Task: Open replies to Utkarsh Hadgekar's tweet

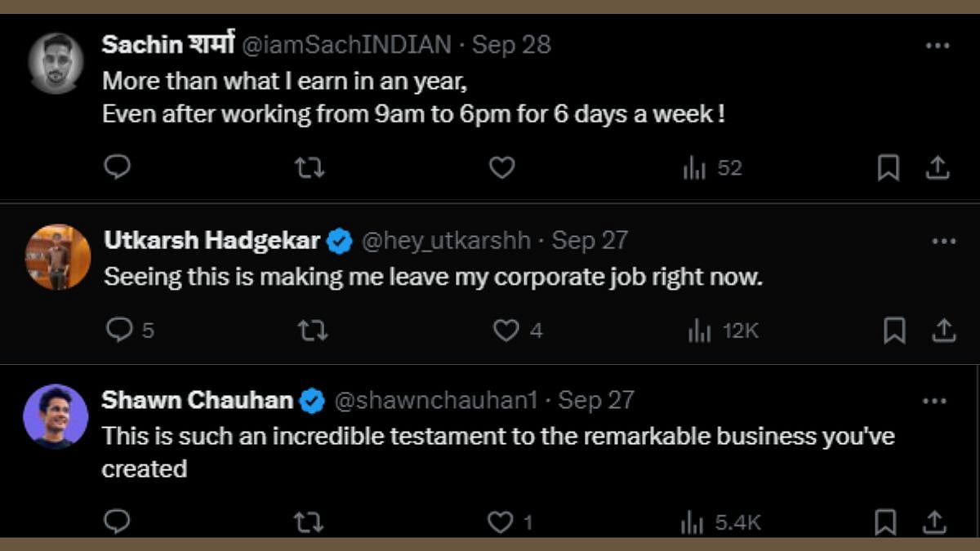Action: (119, 330)
